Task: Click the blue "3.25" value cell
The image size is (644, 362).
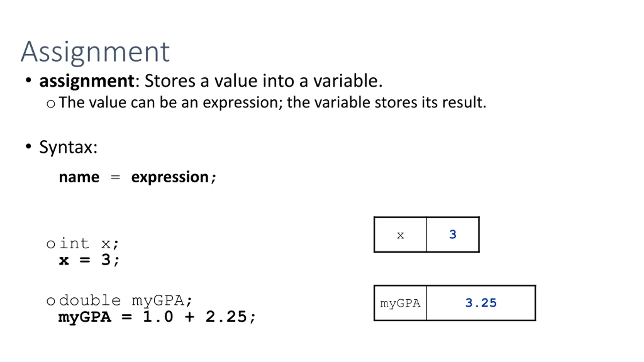Action: [x=481, y=303]
